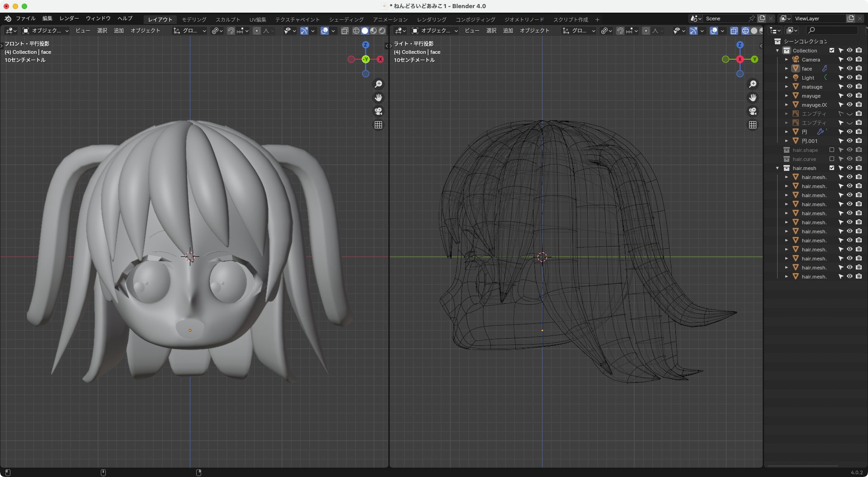The image size is (868, 477).
Task: Switch to スカルプト workspace tab
Action: click(x=228, y=19)
